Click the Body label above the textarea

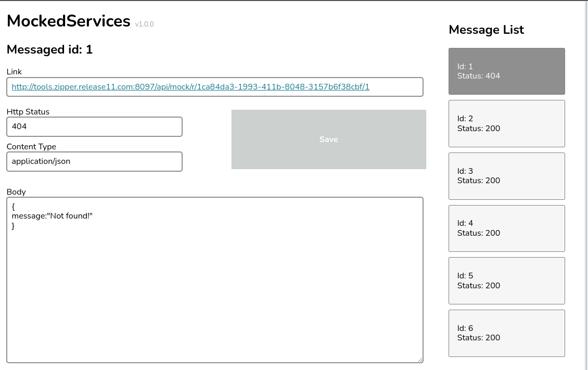pyautogui.click(x=16, y=192)
